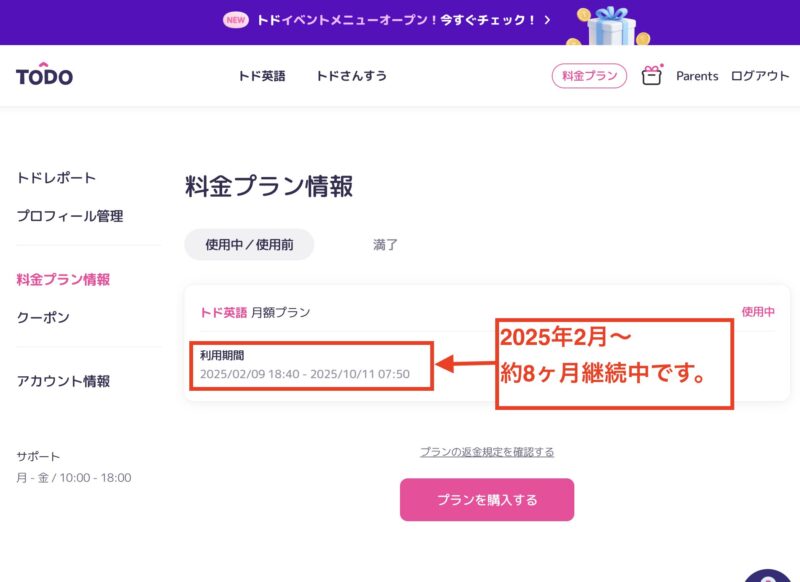Switch to the 満了 tab
Viewport: 800px width, 582px height.
pyautogui.click(x=385, y=244)
